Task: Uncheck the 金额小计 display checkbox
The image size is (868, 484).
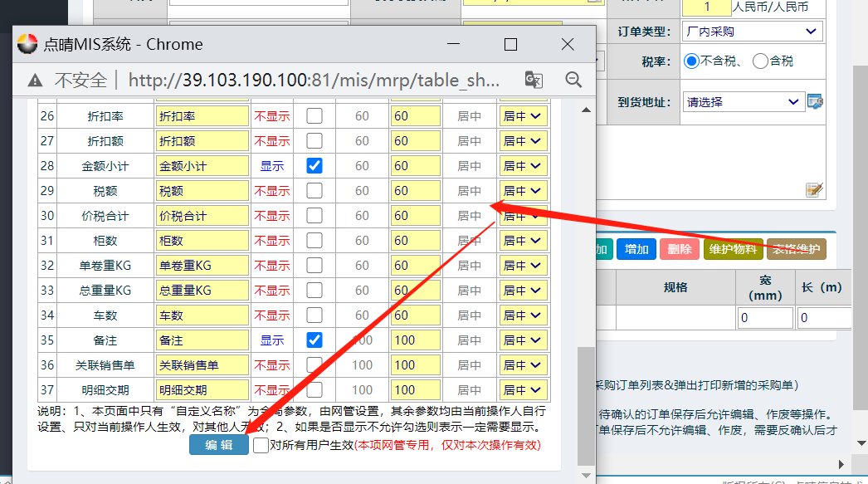Action: [x=315, y=166]
